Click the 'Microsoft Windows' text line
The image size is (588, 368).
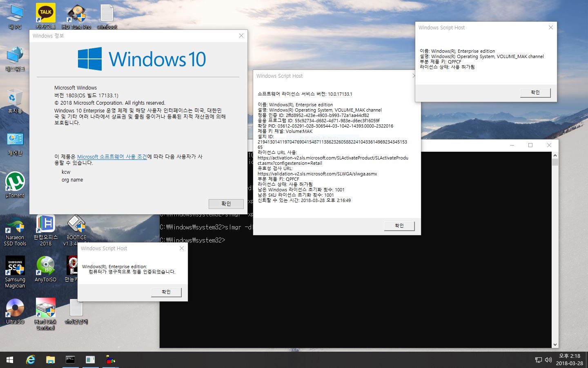click(76, 88)
